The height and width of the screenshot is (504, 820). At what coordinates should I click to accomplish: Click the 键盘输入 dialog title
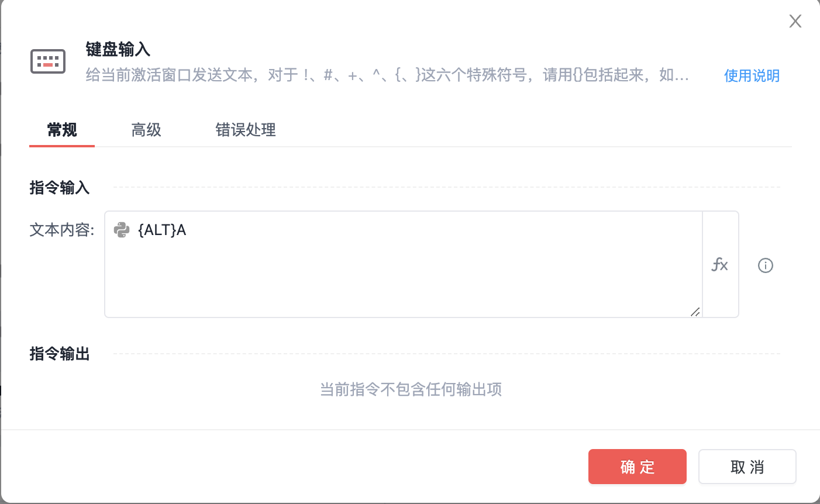118,49
